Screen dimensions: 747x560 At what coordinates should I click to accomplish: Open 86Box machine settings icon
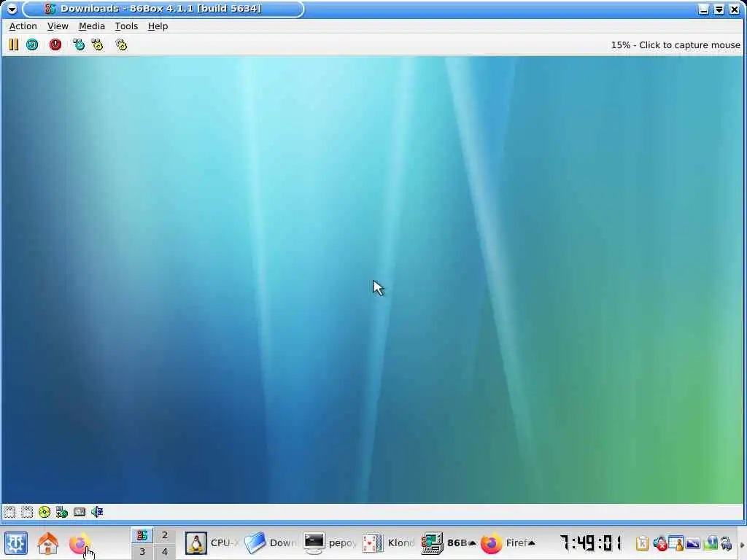(121, 44)
